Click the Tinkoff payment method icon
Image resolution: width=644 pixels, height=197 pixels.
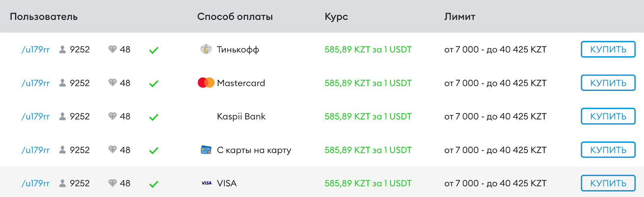pos(206,49)
